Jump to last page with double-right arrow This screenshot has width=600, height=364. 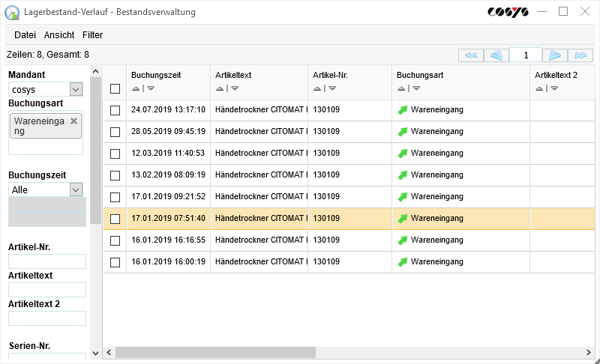click(x=580, y=55)
